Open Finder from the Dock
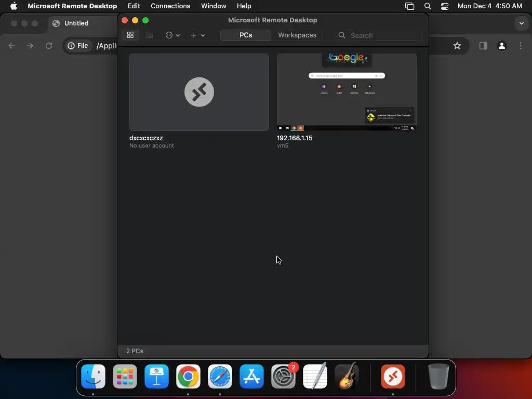The height and width of the screenshot is (399, 532). (x=94, y=376)
